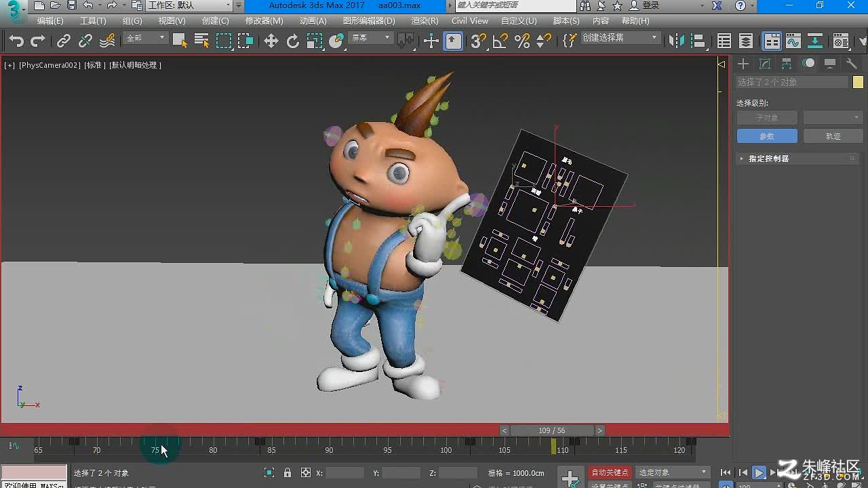Toggle 自动关键点 auto key button

(x=610, y=472)
